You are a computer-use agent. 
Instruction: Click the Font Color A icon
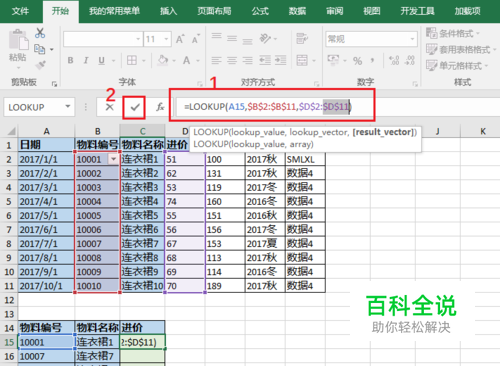point(186,60)
